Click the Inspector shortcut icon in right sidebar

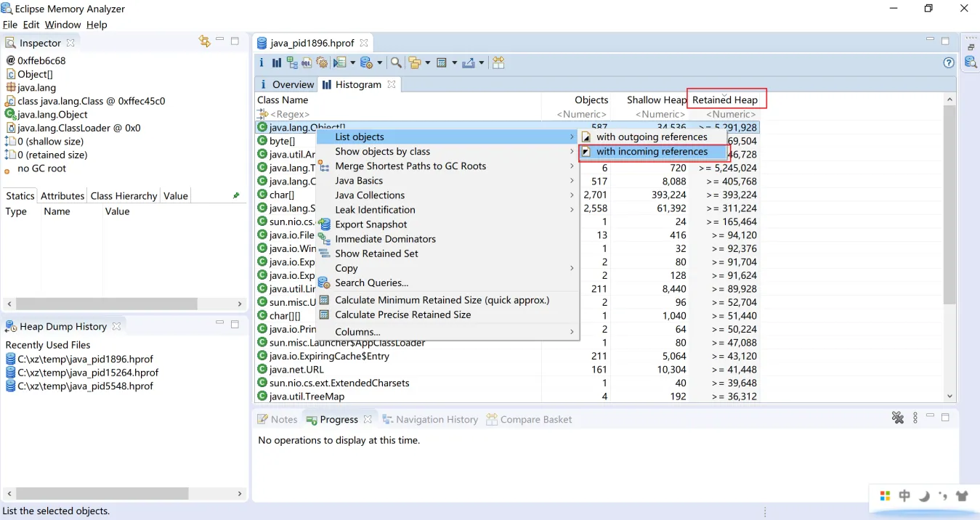coord(971,62)
